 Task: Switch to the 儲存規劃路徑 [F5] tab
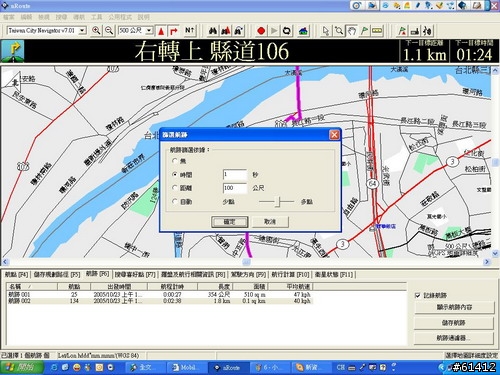(x=57, y=275)
